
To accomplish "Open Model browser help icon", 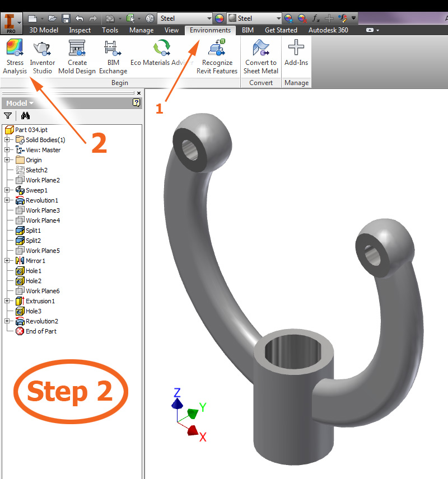I will [137, 102].
